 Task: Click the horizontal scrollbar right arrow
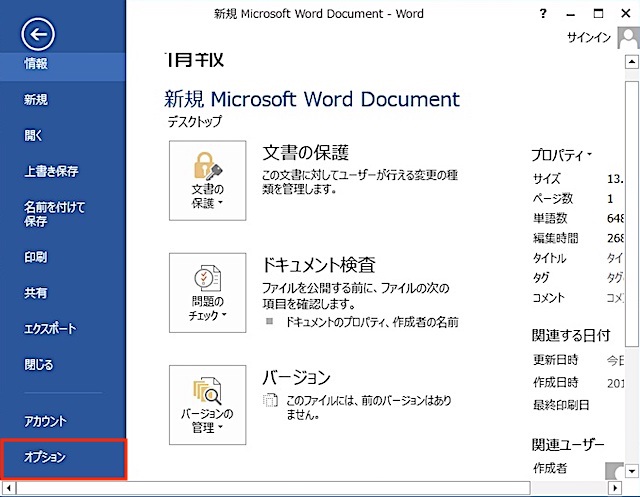[x=615, y=488]
